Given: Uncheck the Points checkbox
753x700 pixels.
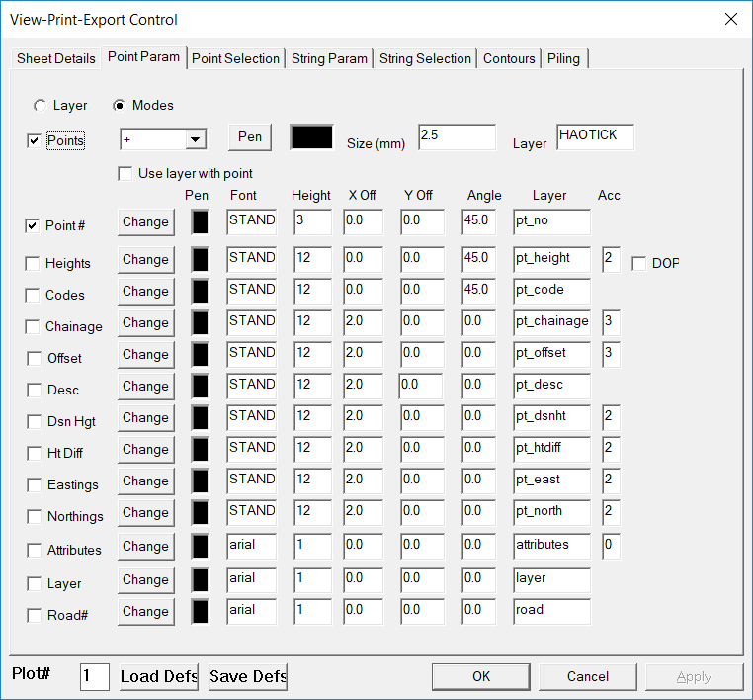Looking at the screenshot, I should click(x=34, y=140).
